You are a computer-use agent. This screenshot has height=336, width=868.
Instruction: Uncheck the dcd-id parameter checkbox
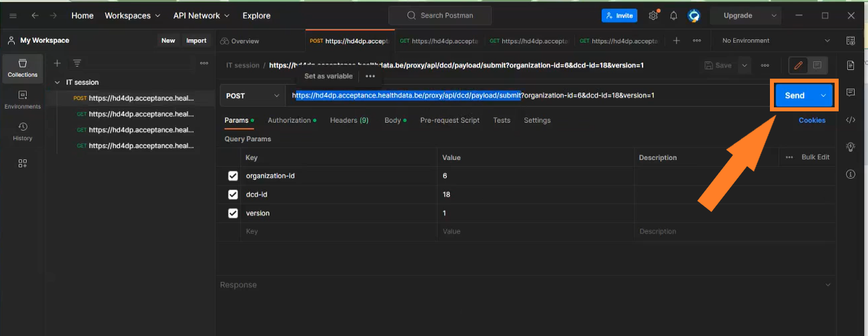tap(233, 195)
